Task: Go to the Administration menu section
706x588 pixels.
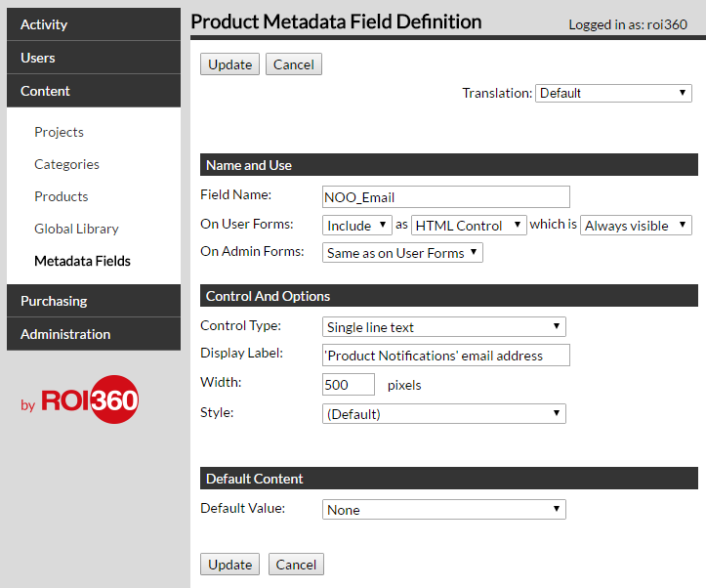Action: click(93, 334)
